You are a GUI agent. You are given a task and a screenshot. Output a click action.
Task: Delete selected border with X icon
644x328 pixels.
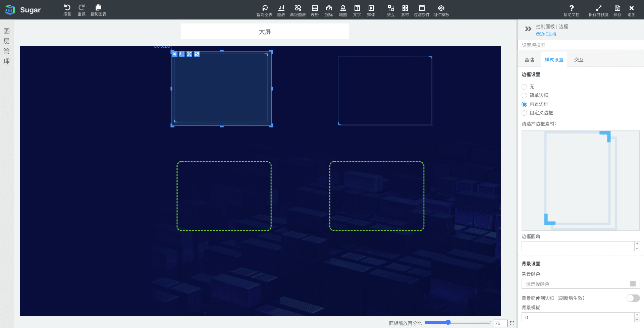174,54
